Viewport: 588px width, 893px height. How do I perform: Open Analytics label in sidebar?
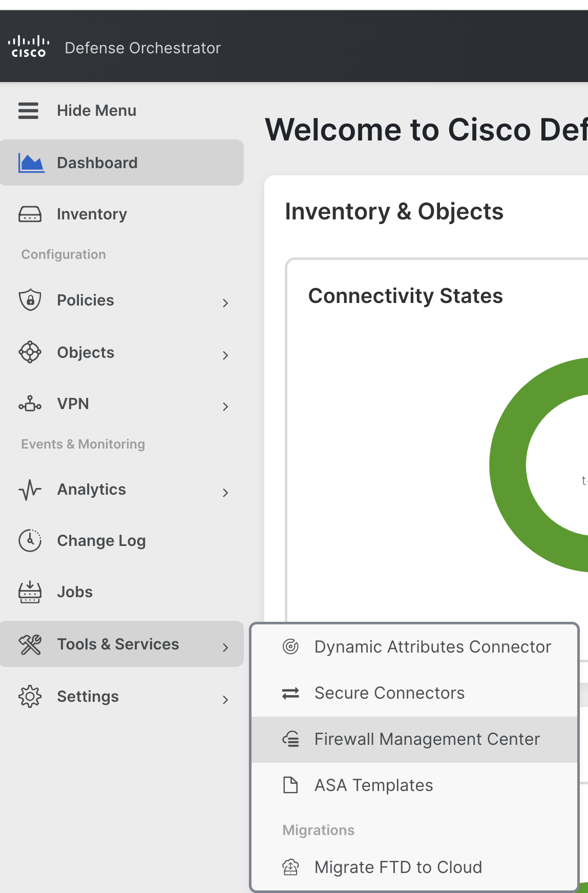click(x=92, y=490)
